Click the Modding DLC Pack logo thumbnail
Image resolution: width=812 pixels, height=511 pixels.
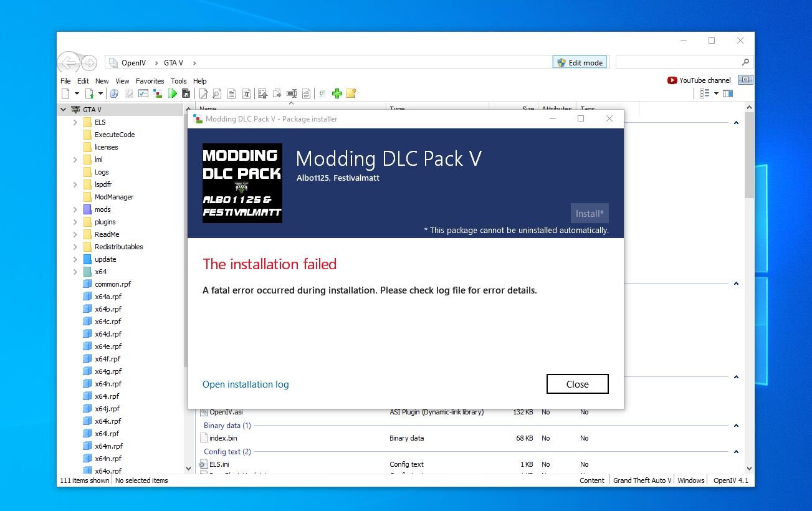(x=242, y=183)
